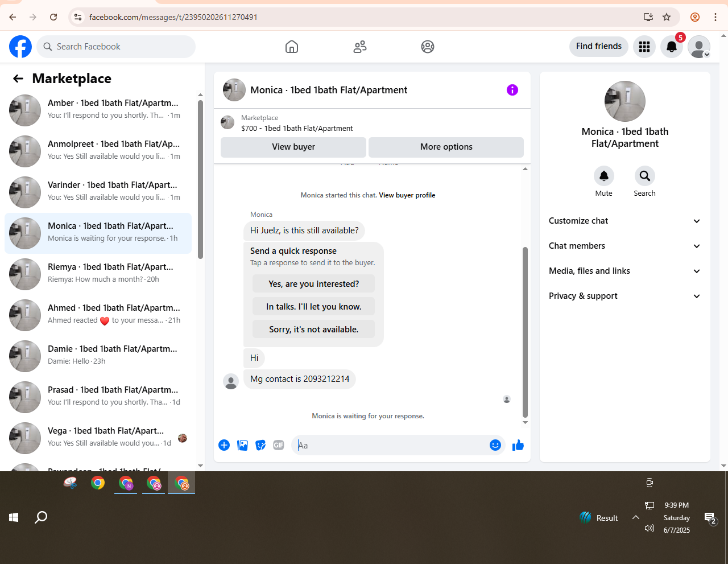Expand Media, files and links section

point(624,271)
